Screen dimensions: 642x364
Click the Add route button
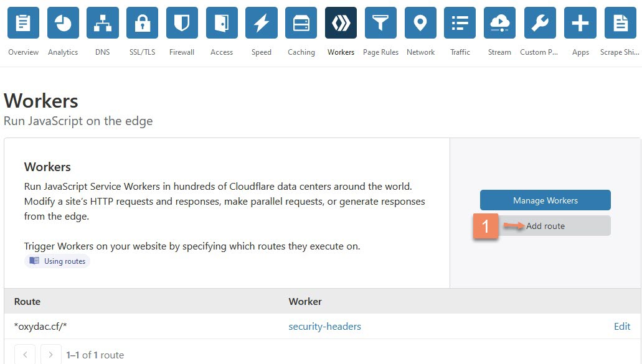[x=545, y=226]
